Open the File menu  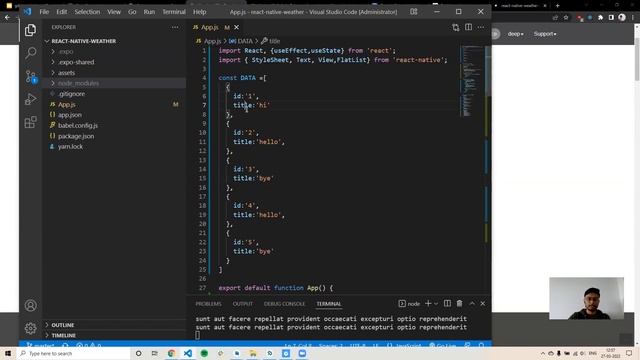coord(44,12)
